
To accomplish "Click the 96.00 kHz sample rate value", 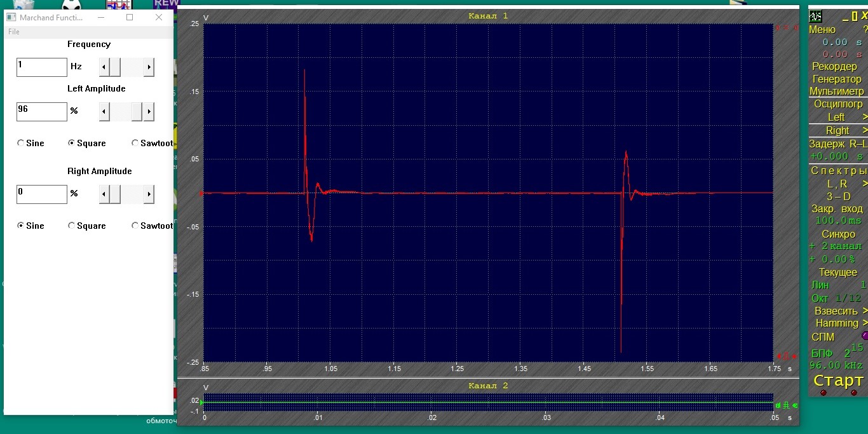I will 836,365.
